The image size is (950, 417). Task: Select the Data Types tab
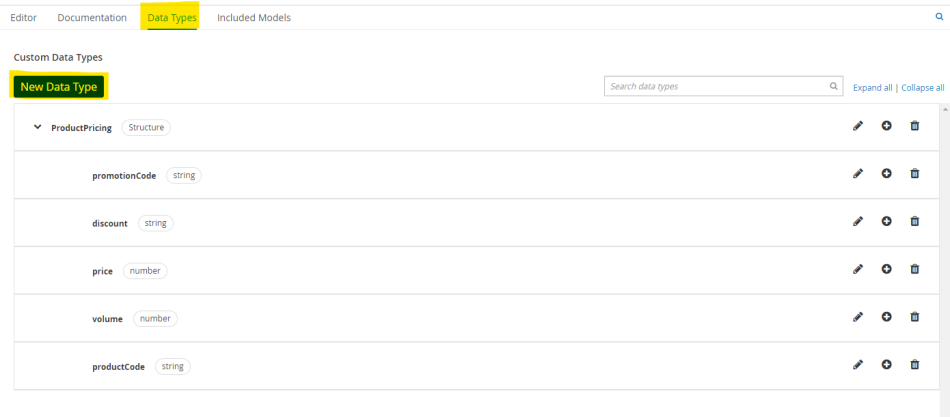click(172, 18)
